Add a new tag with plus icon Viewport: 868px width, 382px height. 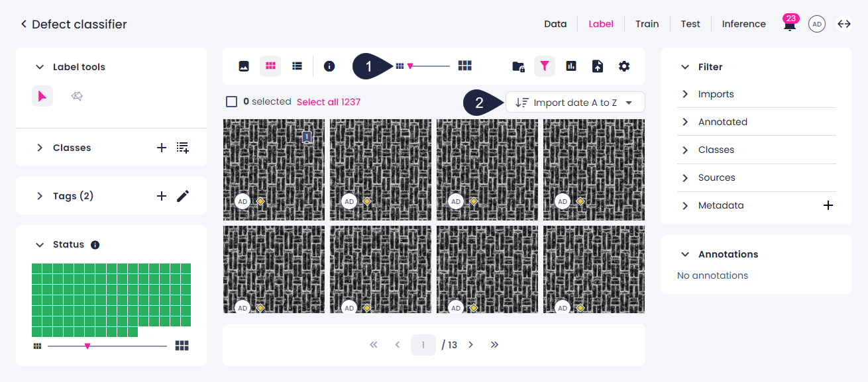[162, 196]
